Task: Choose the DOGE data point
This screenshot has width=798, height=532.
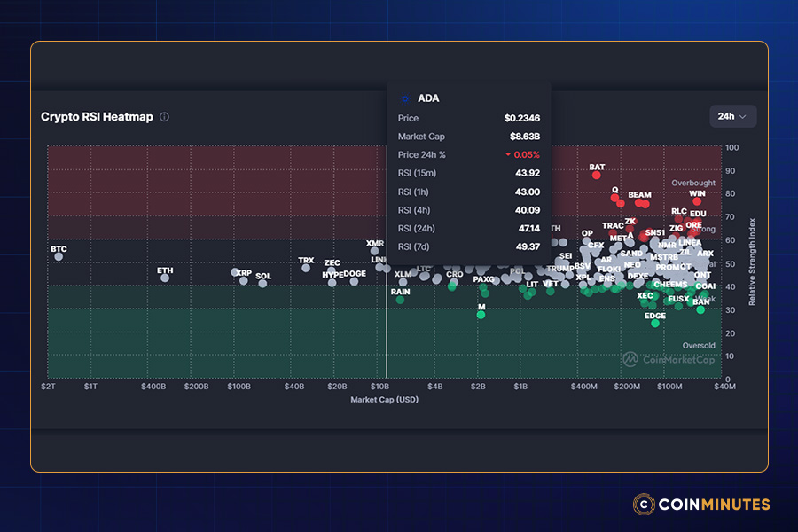Action: (354, 281)
